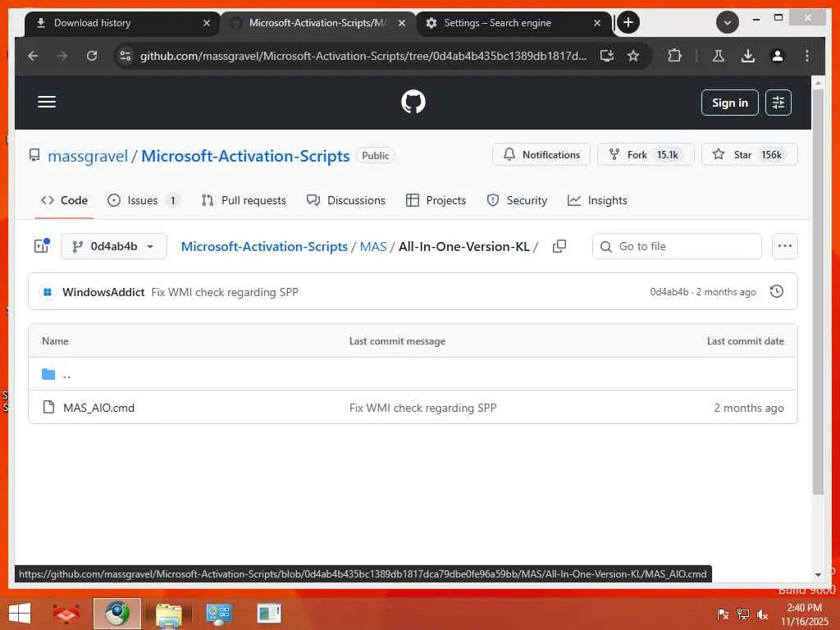The height and width of the screenshot is (630, 840).
Task: Open the Projects tab
Action: 436,200
